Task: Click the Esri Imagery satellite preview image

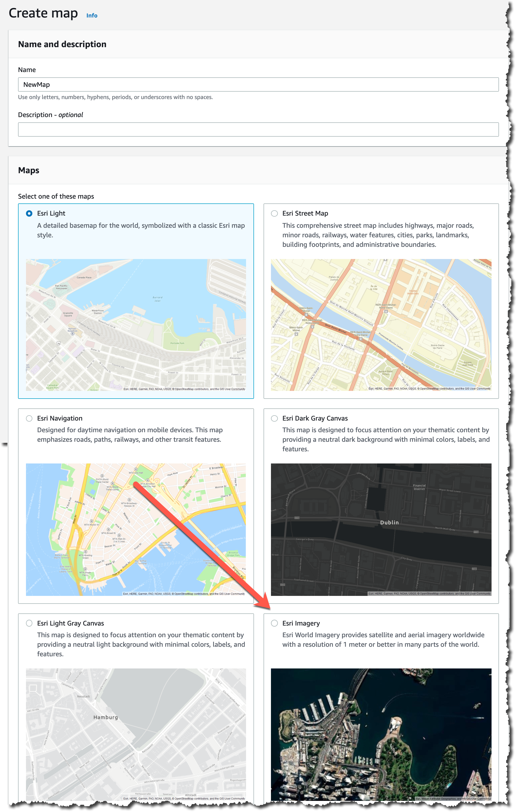Action: (x=381, y=734)
